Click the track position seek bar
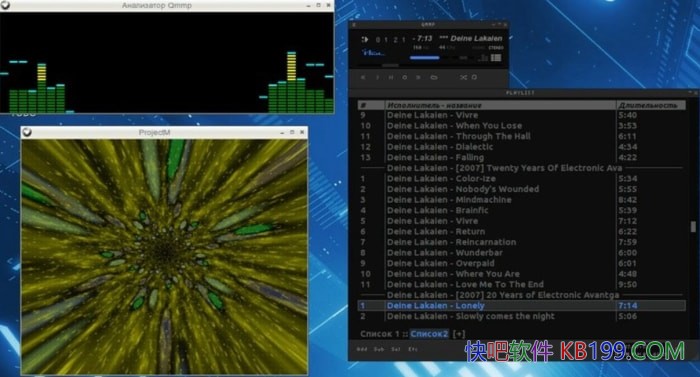 [x=429, y=66]
